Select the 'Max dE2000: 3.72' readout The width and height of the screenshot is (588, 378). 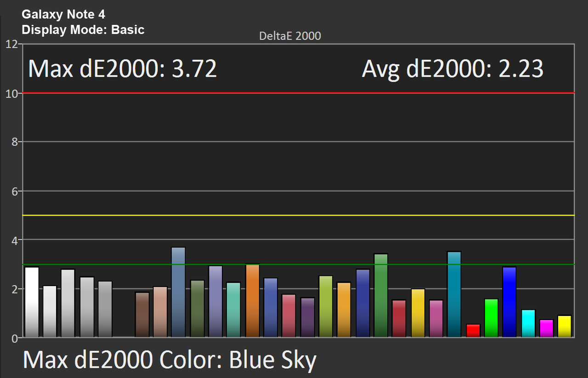point(122,69)
